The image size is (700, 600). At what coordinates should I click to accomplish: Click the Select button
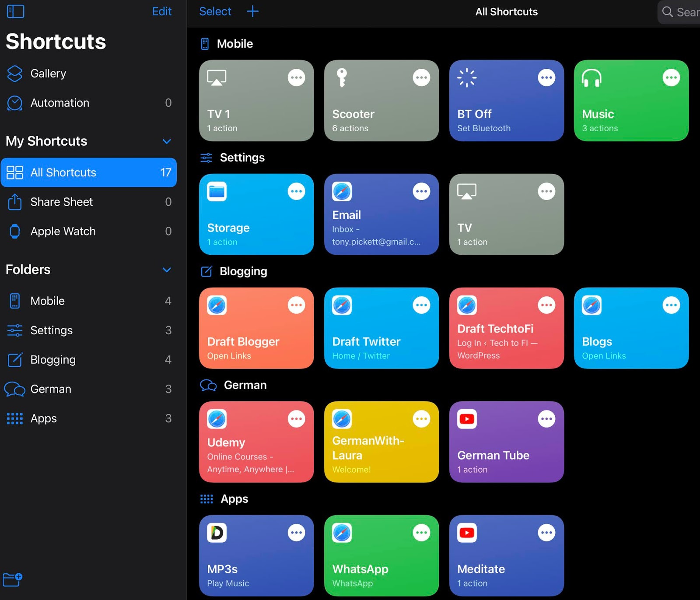[215, 11]
